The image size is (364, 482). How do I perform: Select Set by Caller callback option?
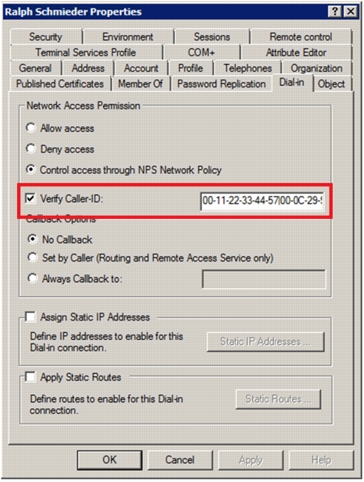pyautogui.click(x=32, y=258)
